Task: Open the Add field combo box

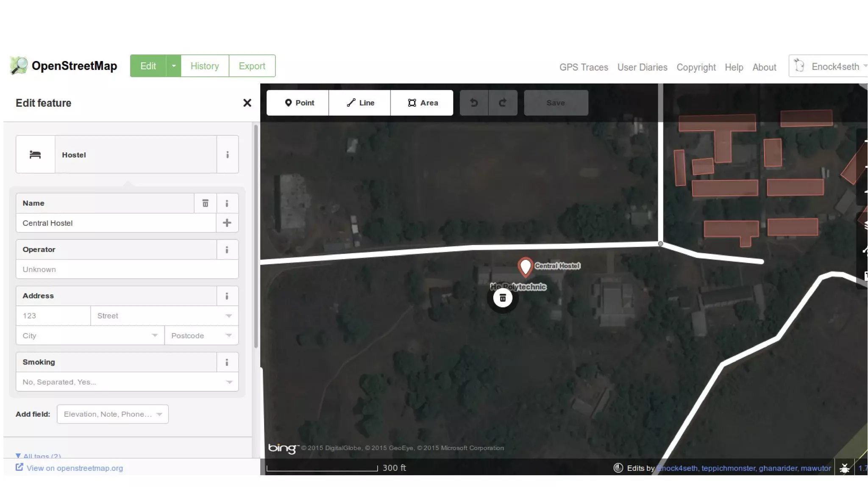Action: pos(112,414)
